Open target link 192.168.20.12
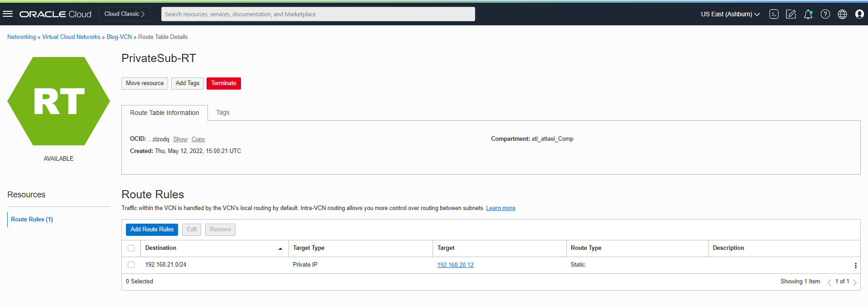This screenshot has width=868, height=306. pyautogui.click(x=455, y=265)
